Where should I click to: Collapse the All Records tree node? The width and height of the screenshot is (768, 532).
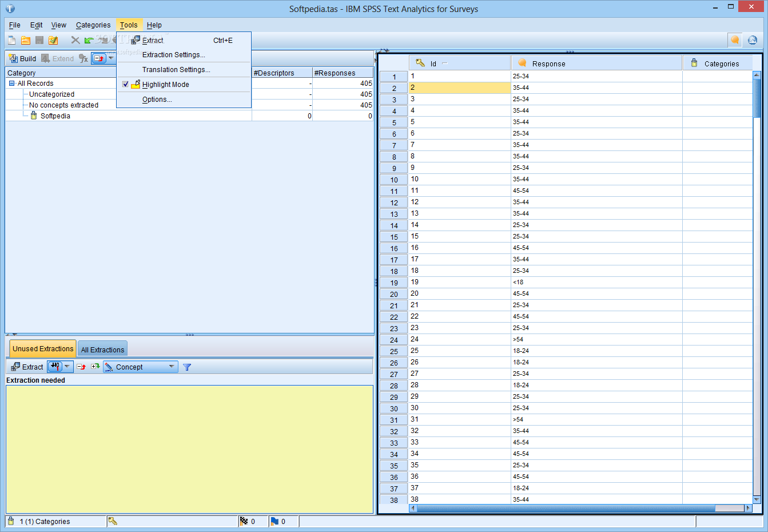point(11,84)
